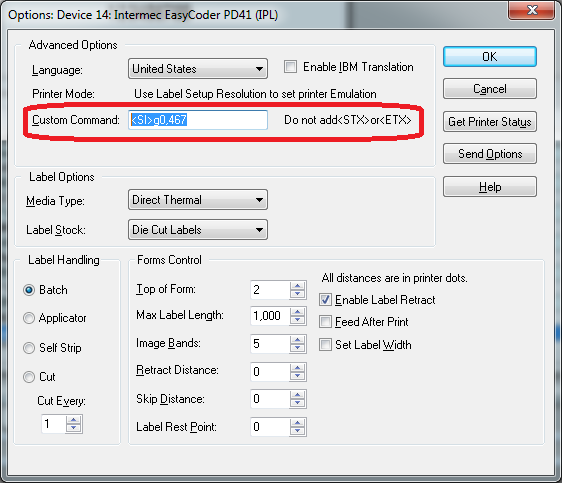Click the Get Printer Status button
The width and height of the screenshot is (562, 483).
point(490,122)
